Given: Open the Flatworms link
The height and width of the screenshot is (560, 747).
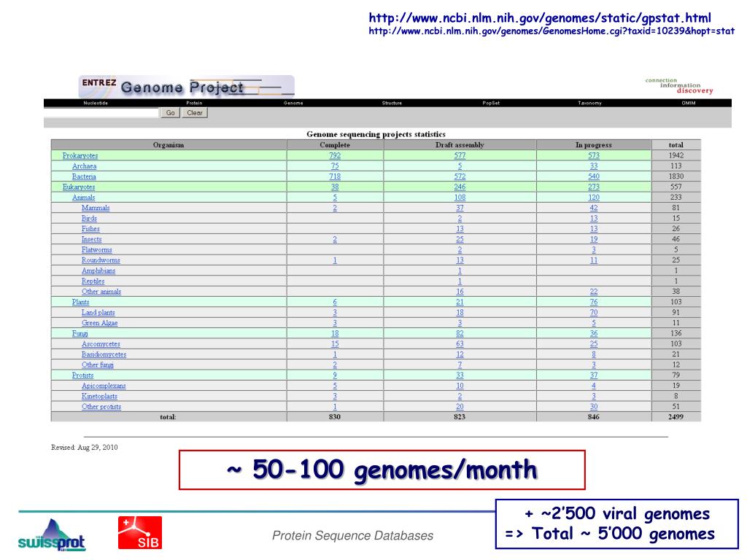Looking at the screenshot, I should pos(97,250).
